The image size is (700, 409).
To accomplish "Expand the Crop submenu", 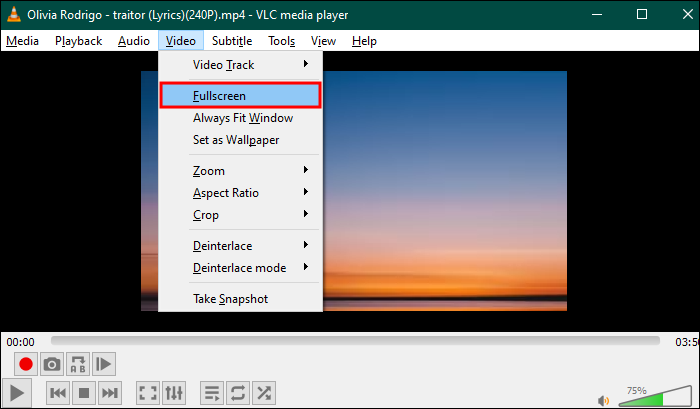I will click(x=240, y=215).
